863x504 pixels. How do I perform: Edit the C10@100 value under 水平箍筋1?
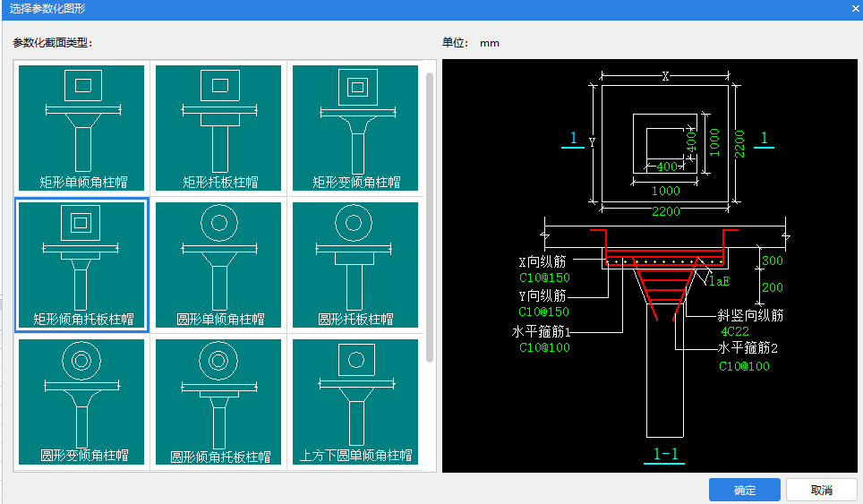coord(544,347)
